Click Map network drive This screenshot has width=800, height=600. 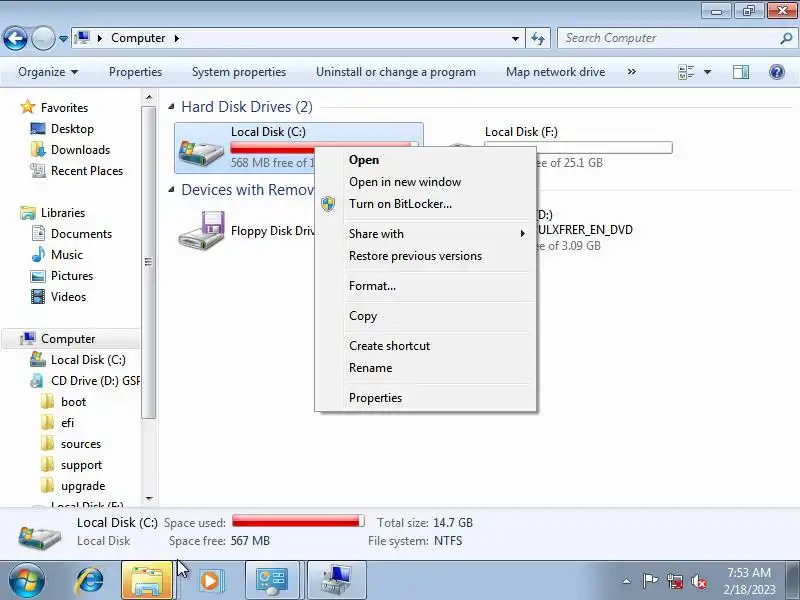pos(556,72)
